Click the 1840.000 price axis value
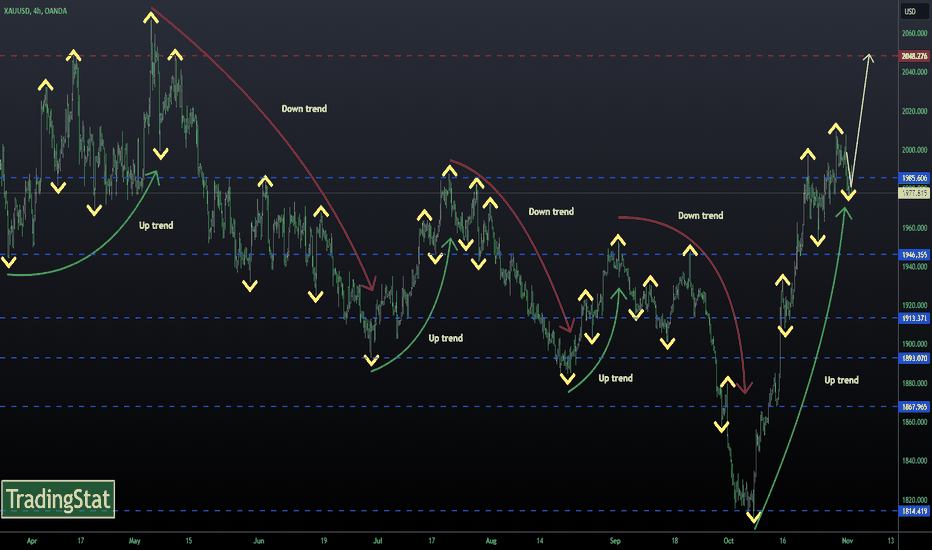Screen dimensions: 932x550 914,460
